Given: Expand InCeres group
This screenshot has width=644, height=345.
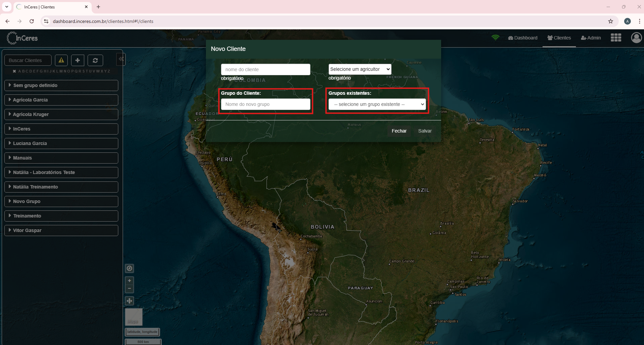Looking at the screenshot, I should pos(61,129).
